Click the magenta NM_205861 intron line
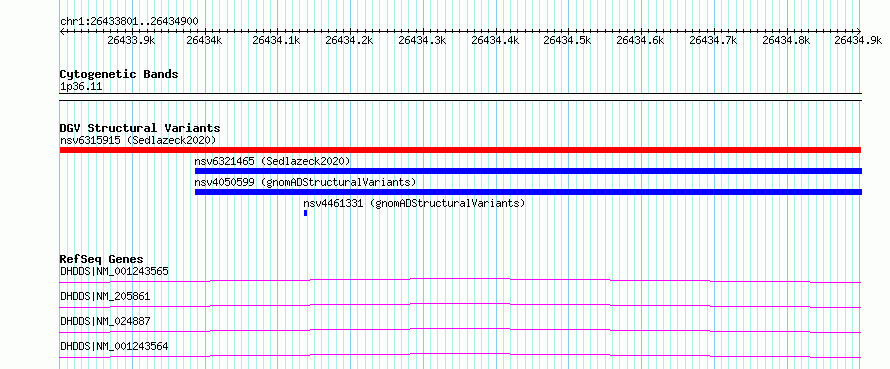The width and height of the screenshot is (890, 369). [460, 304]
